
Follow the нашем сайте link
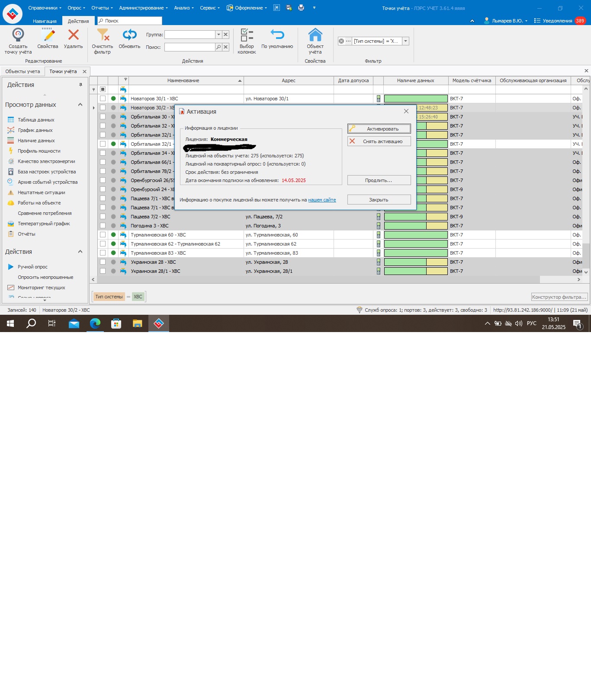click(322, 200)
